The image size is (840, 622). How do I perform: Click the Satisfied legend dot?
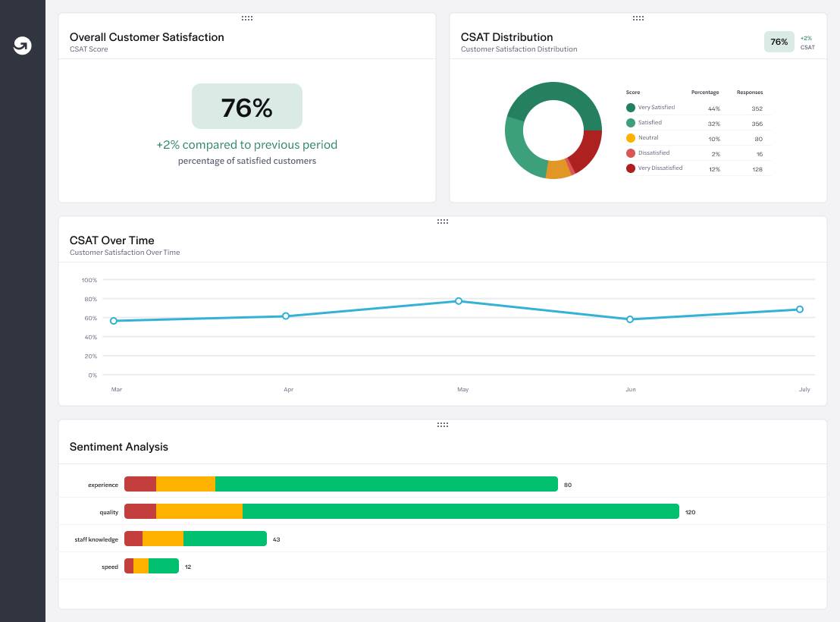(x=631, y=123)
